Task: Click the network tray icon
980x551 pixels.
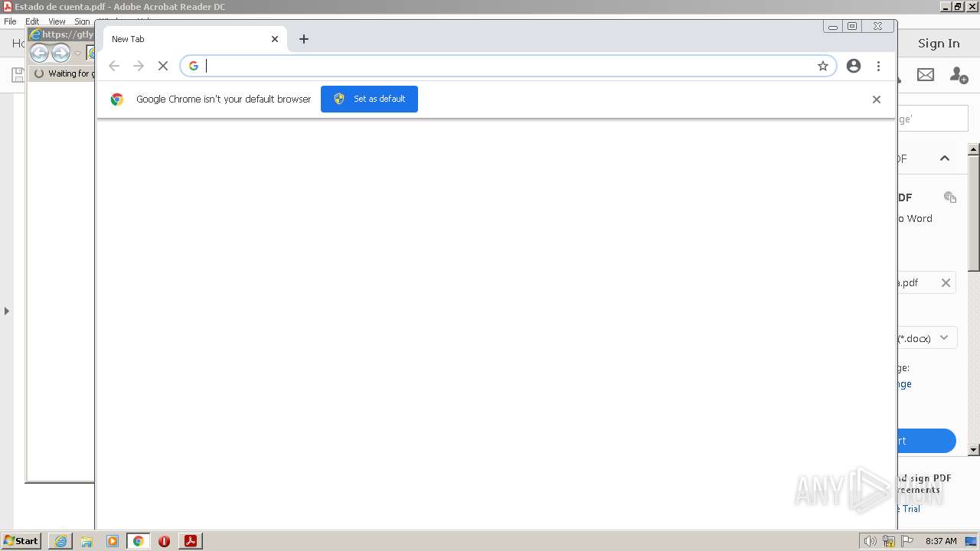Action: pyautogui.click(x=889, y=541)
